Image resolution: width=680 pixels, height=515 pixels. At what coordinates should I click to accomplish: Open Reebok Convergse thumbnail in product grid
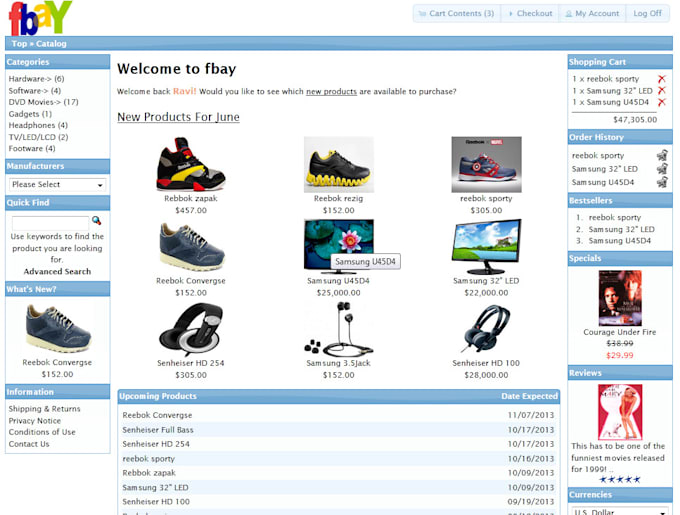click(191, 247)
